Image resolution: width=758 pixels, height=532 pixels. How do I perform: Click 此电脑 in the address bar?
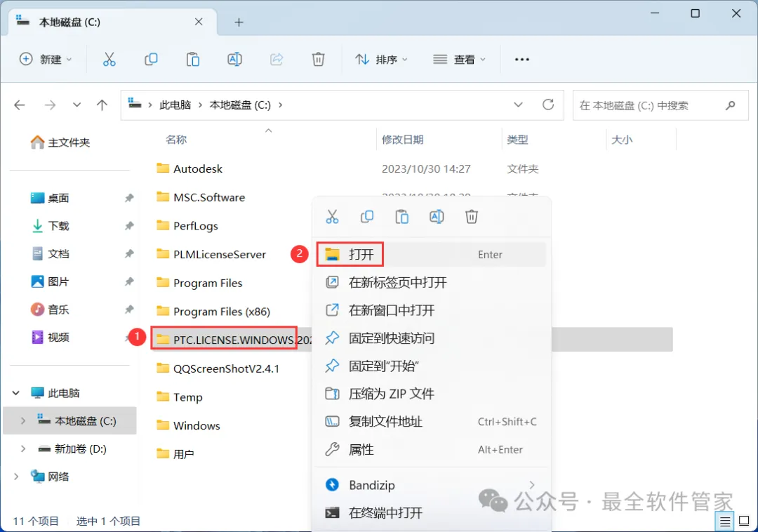(x=175, y=105)
